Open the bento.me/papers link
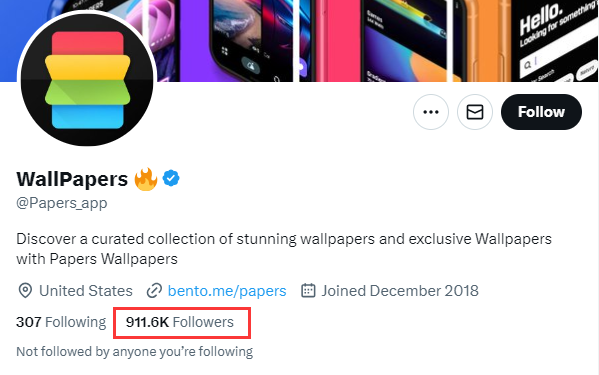 [227, 291]
